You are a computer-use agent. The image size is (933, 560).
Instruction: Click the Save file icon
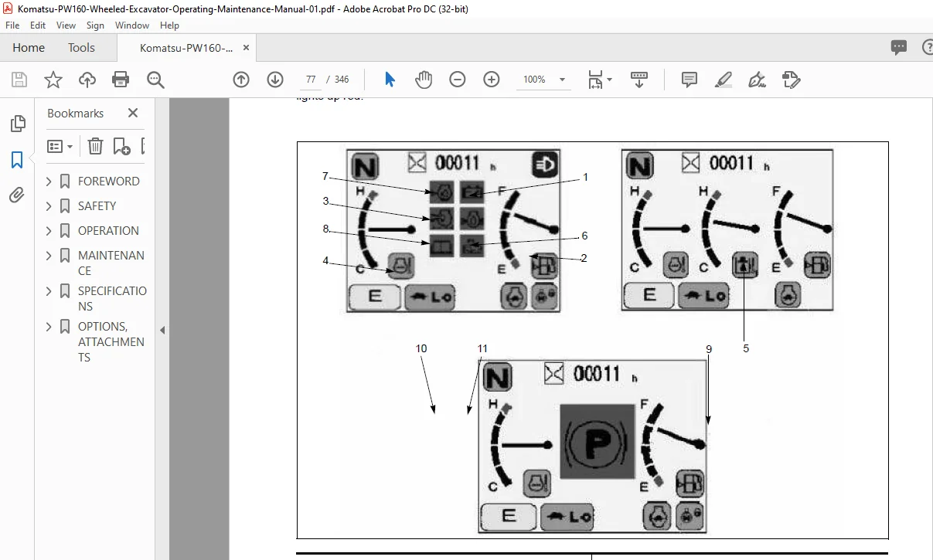coord(19,80)
